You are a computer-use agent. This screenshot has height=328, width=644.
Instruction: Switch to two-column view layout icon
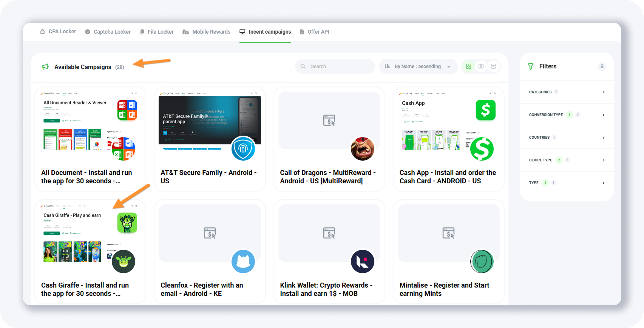481,67
